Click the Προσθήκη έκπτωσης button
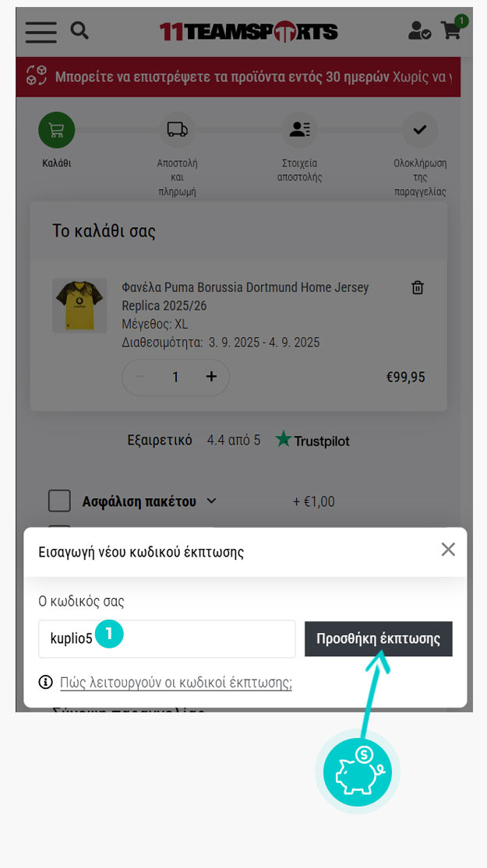This screenshot has height=868, width=487. click(378, 639)
